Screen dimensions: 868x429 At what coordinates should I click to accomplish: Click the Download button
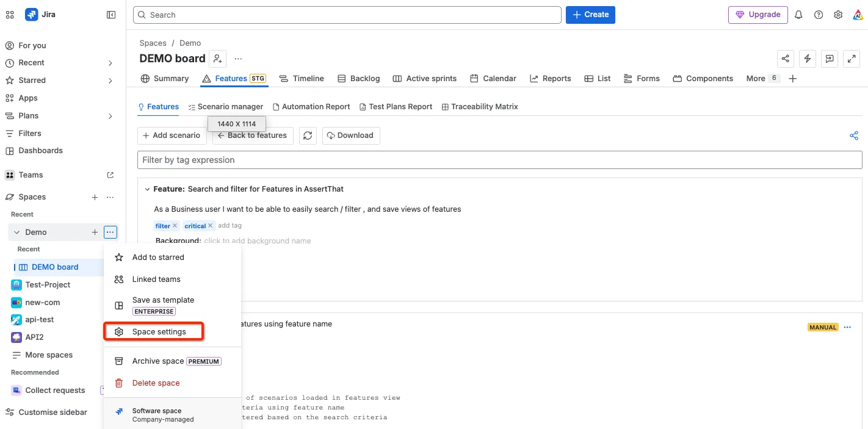coord(351,135)
